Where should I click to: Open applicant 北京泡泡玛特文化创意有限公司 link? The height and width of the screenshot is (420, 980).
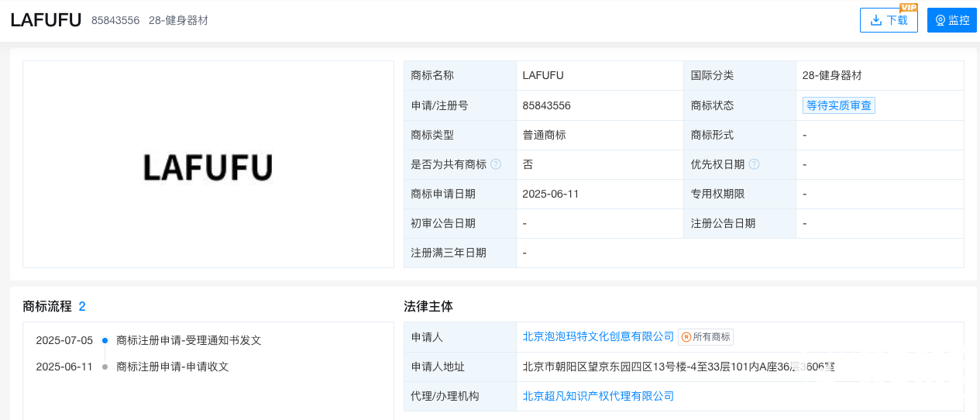click(x=598, y=337)
